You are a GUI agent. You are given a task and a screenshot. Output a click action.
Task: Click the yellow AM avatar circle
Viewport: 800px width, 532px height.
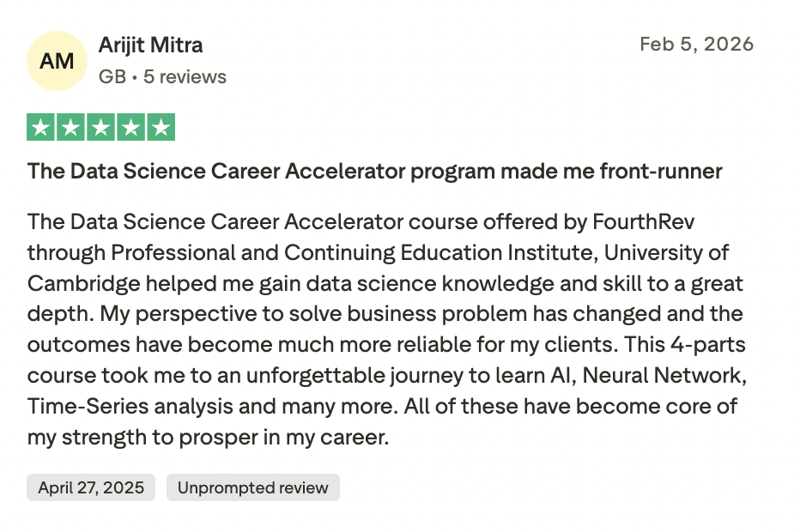[x=57, y=61]
